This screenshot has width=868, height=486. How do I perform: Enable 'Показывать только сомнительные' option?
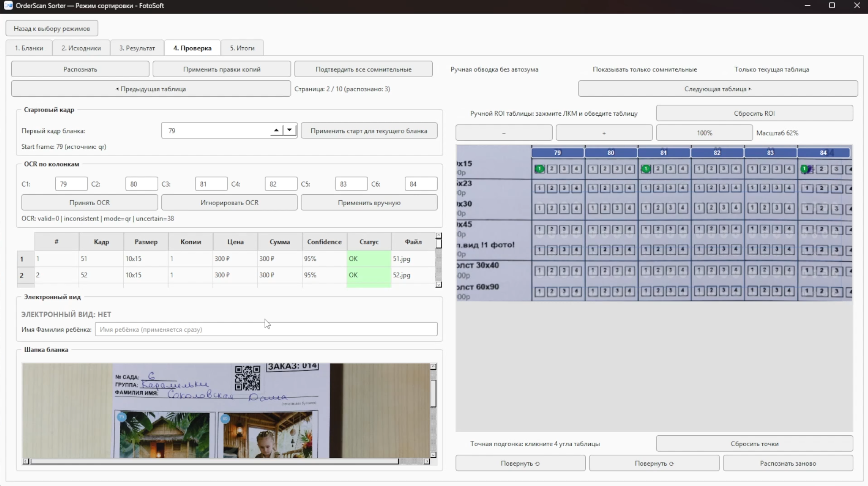coord(645,69)
